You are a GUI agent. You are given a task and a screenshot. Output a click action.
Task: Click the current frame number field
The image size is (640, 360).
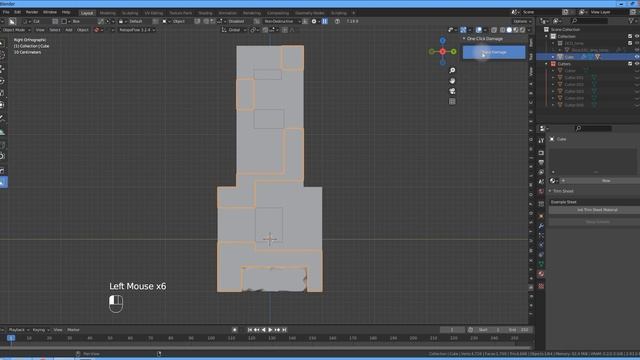pyautogui.click(x=452, y=330)
